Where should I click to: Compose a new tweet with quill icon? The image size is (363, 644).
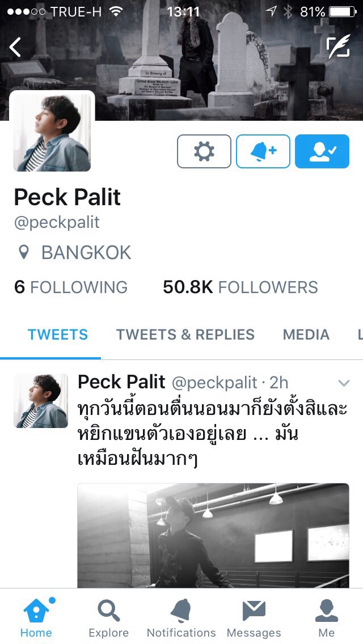(338, 46)
